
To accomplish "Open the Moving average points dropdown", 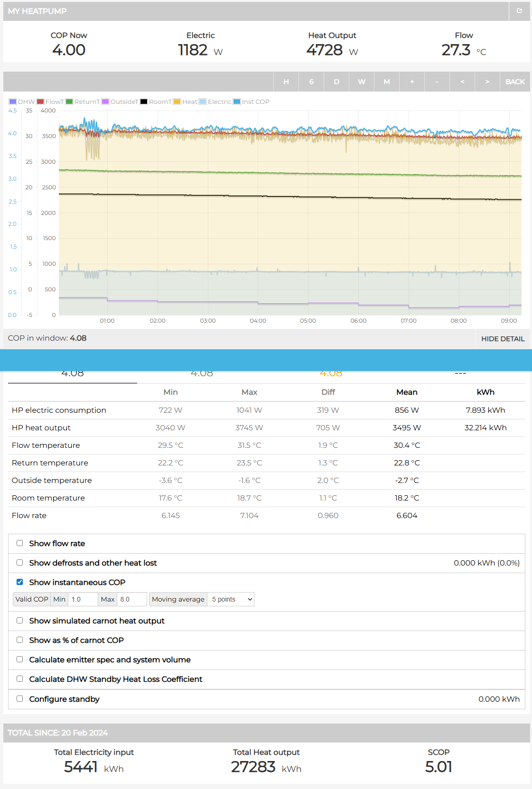I will click(231, 599).
